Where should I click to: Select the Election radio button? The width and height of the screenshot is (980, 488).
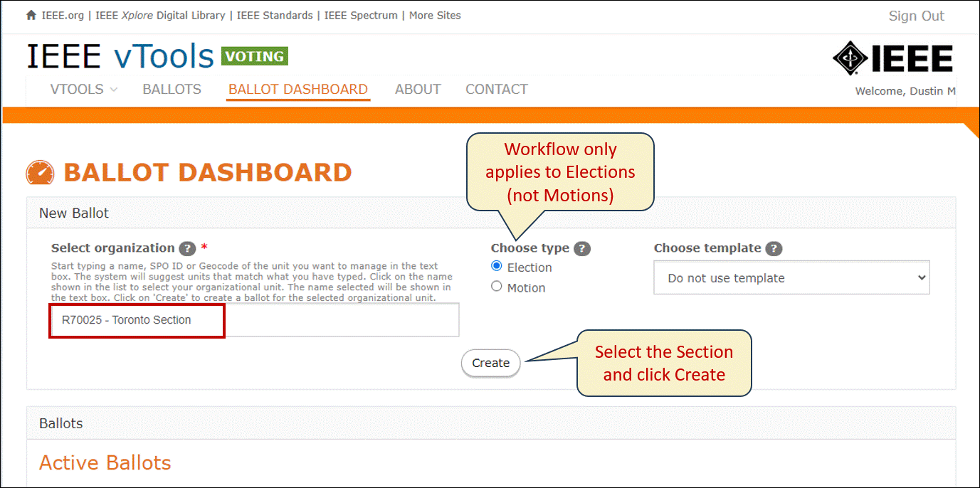click(497, 267)
